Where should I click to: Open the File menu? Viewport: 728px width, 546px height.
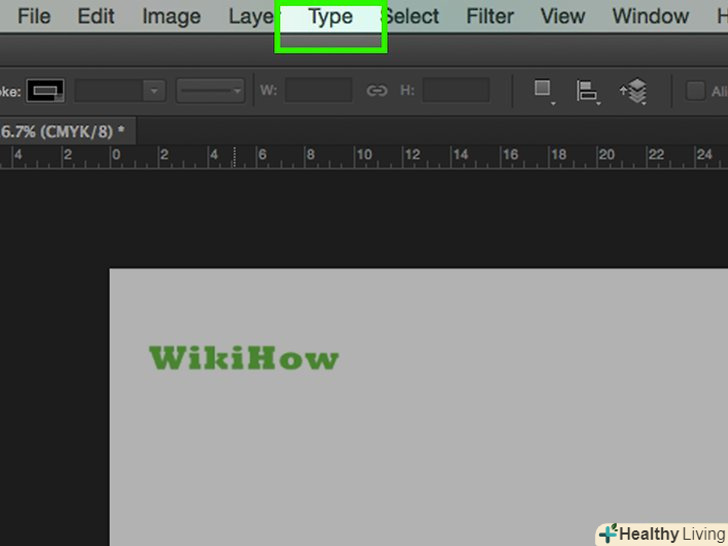coord(34,16)
